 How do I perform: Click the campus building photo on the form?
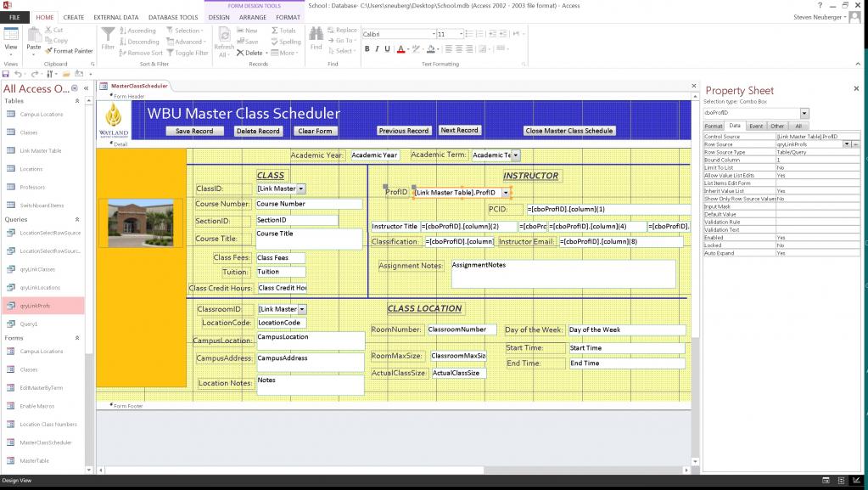(x=141, y=222)
